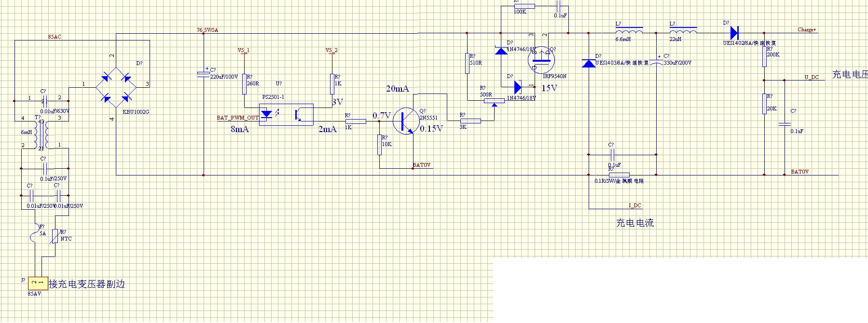Select the 0.01uF/630V capacitor symbol
Viewport: 868px width, 323px height.
click(x=44, y=101)
